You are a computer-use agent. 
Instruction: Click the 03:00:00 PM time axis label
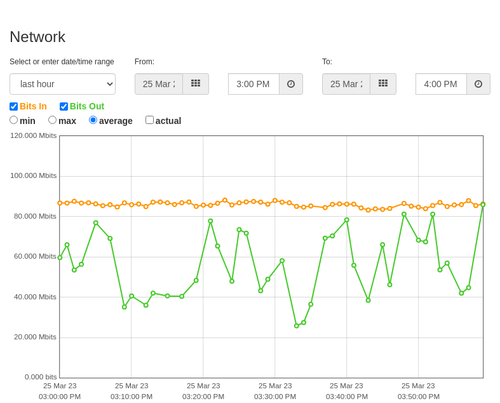point(60,397)
